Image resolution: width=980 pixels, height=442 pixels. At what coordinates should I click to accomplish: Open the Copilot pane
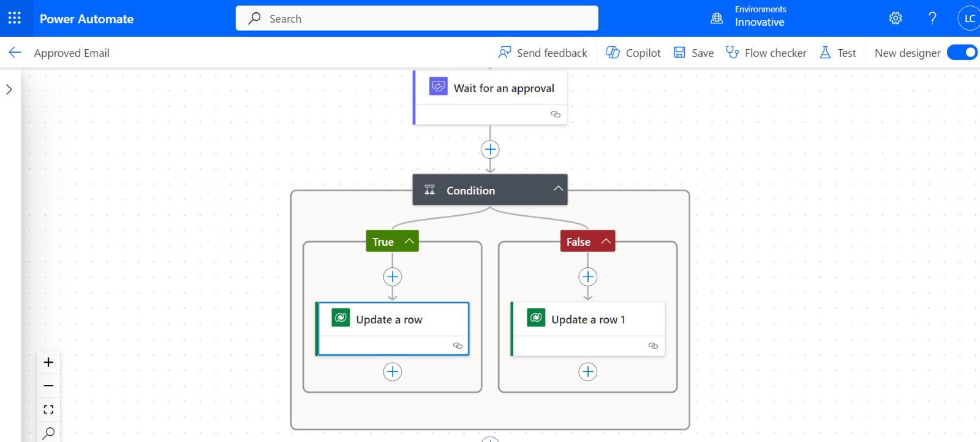pos(633,53)
